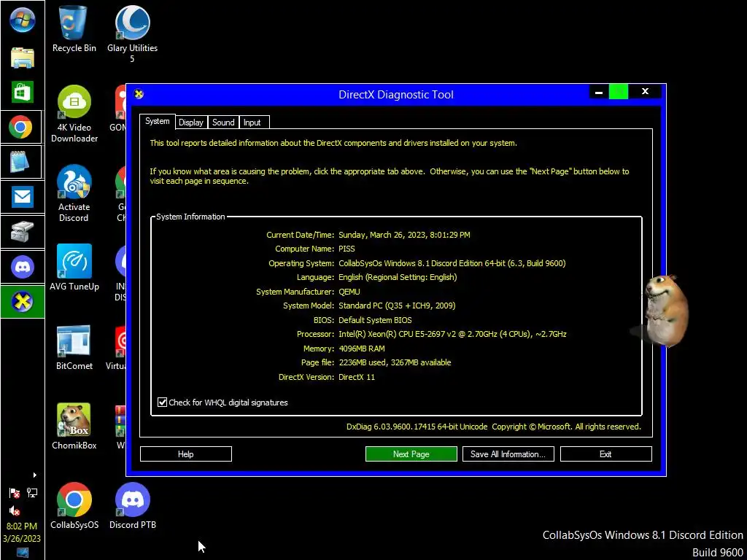
Task: Open the Recycle Bin desktop icon
Action: tap(74, 29)
